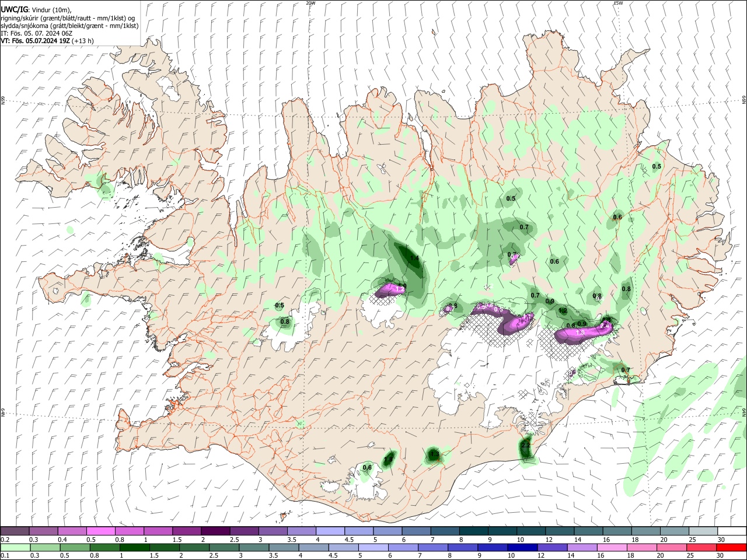Click the 0.1 label starting the bottom legend row
Image resolution: width=747 pixels, height=560 pixels.
tap(5, 555)
